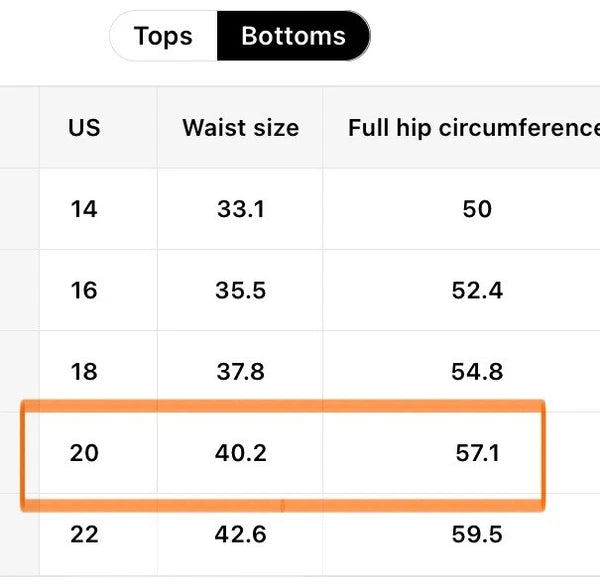
Task: Select US size 16 cell
Action: click(x=84, y=290)
